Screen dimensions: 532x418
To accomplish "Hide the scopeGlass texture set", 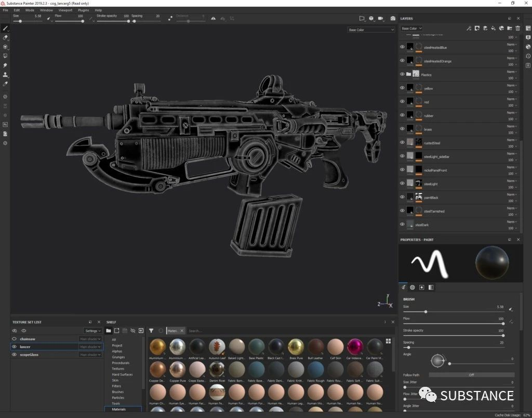I will point(14,355).
